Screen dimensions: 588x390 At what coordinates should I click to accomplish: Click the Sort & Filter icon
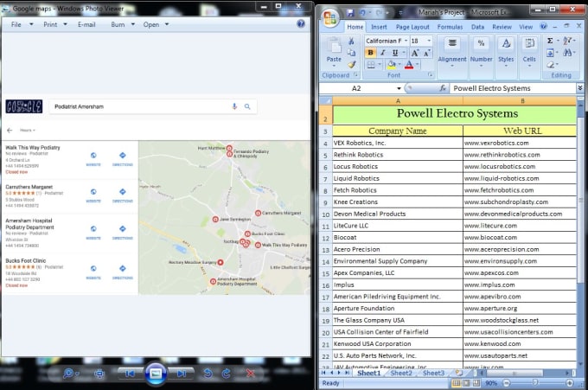[567, 41]
